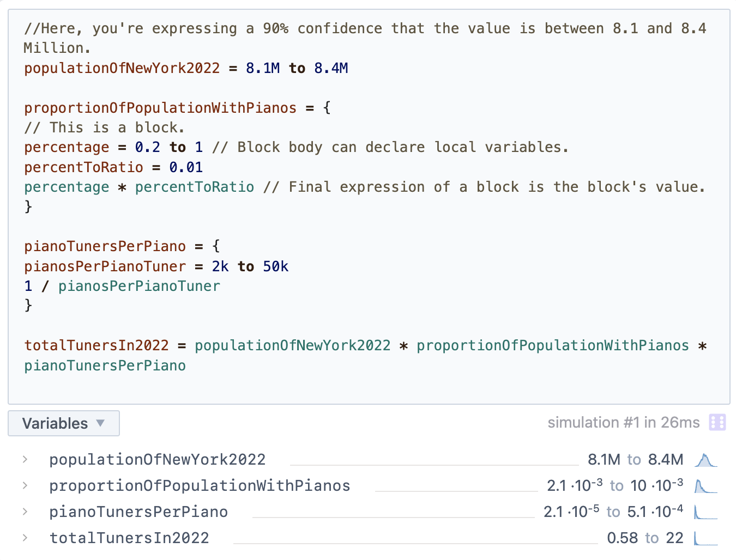Expand the proportionOfPopulationWithPianos variable row

coord(25,485)
